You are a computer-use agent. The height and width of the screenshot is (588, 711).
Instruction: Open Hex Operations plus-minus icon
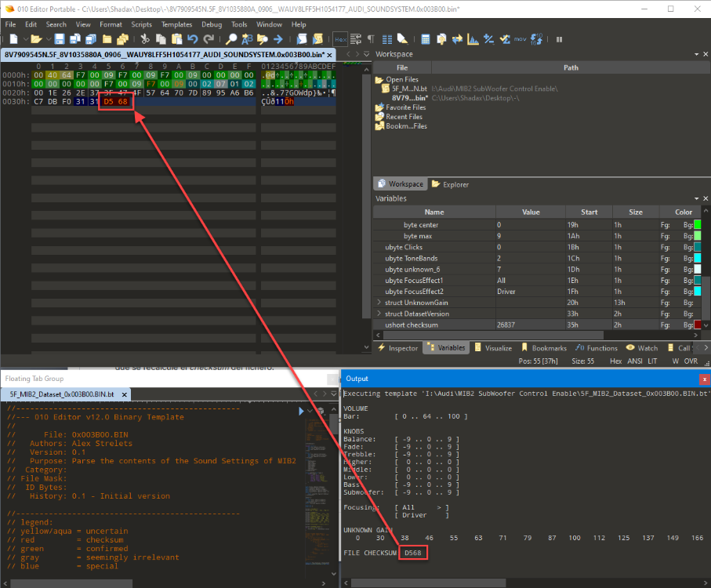[x=489, y=39]
